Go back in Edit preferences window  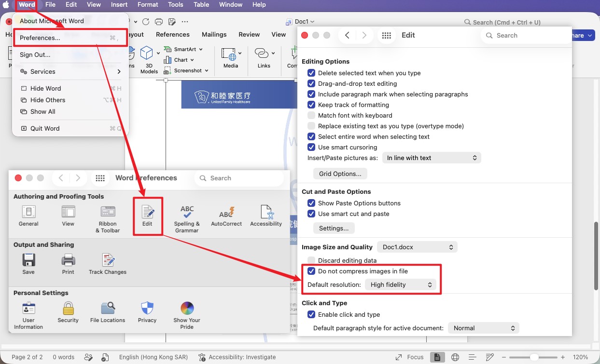point(347,35)
